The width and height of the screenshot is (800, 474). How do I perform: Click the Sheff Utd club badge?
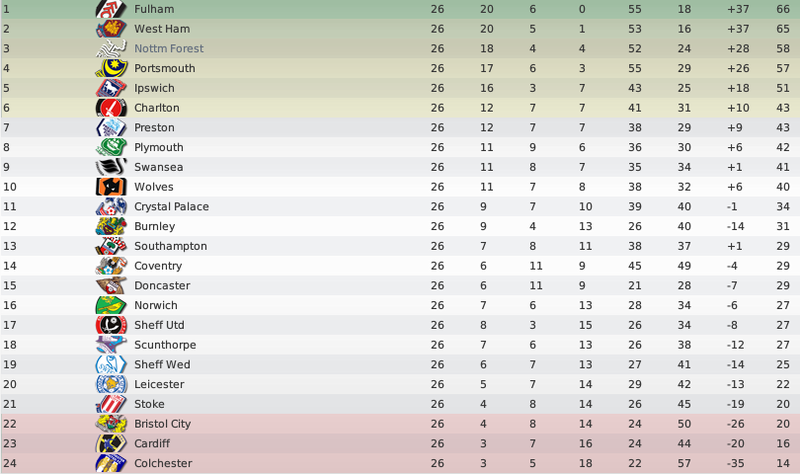[x=111, y=325]
